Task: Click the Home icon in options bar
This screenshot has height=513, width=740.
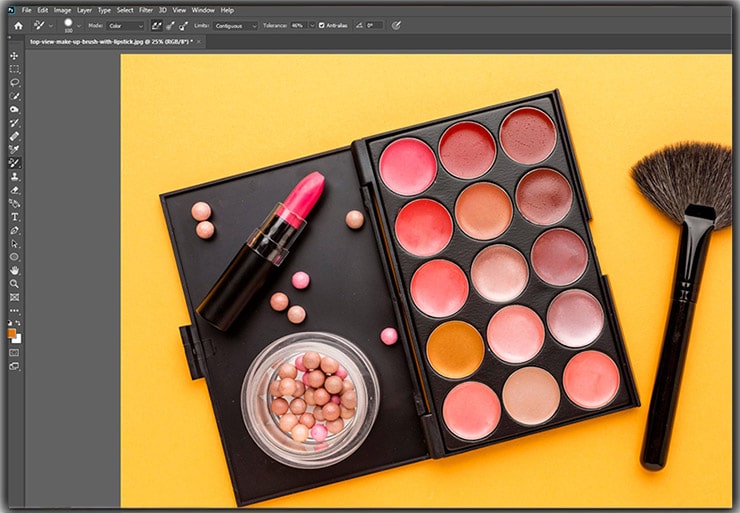Action: pos(17,25)
